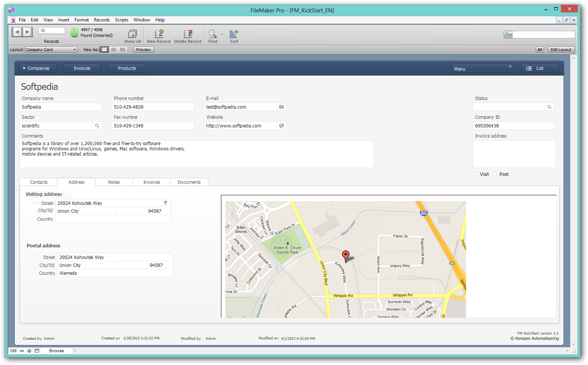588x365 pixels.
Task: Send e-mail using envelope icon
Action: pyautogui.click(x=281, y=107)
